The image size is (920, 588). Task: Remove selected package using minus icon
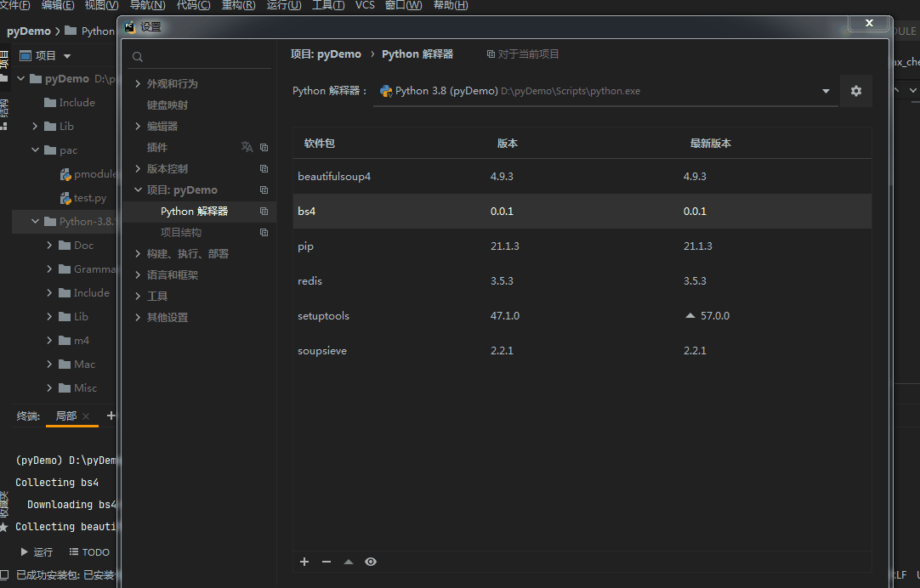327,562
